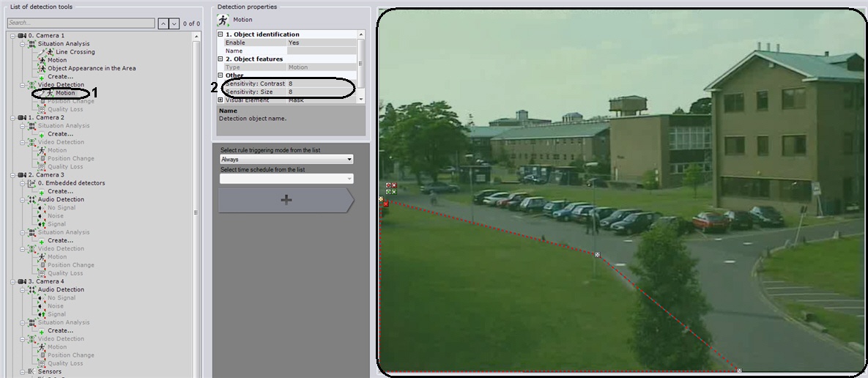Select Quality Loss under Camera 2
Screen dimensions: 868x378
(65, 166)
